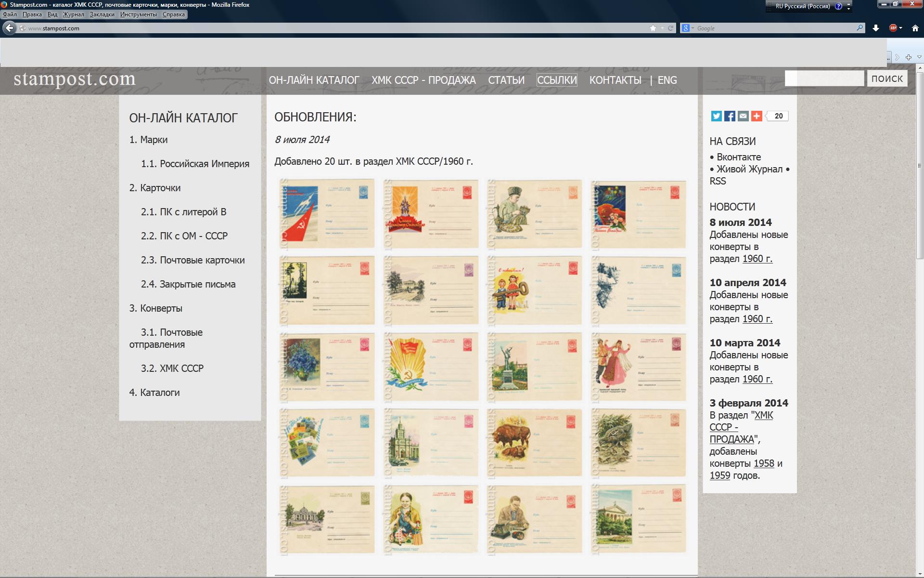
Task: Share by email using the envelope icon
Action: tap(743, 116)
